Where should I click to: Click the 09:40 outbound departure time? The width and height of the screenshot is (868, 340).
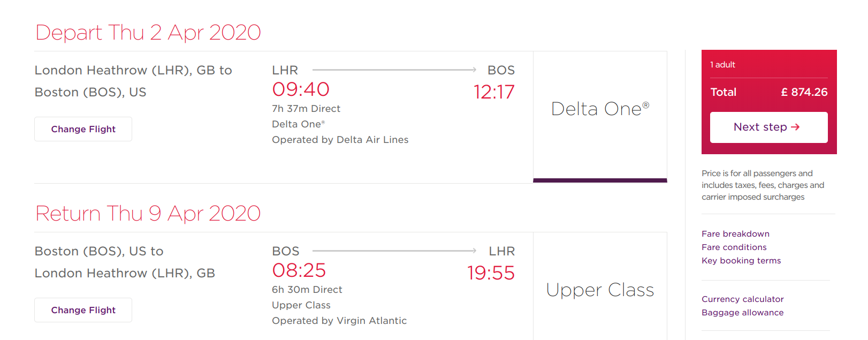(301, 89)
